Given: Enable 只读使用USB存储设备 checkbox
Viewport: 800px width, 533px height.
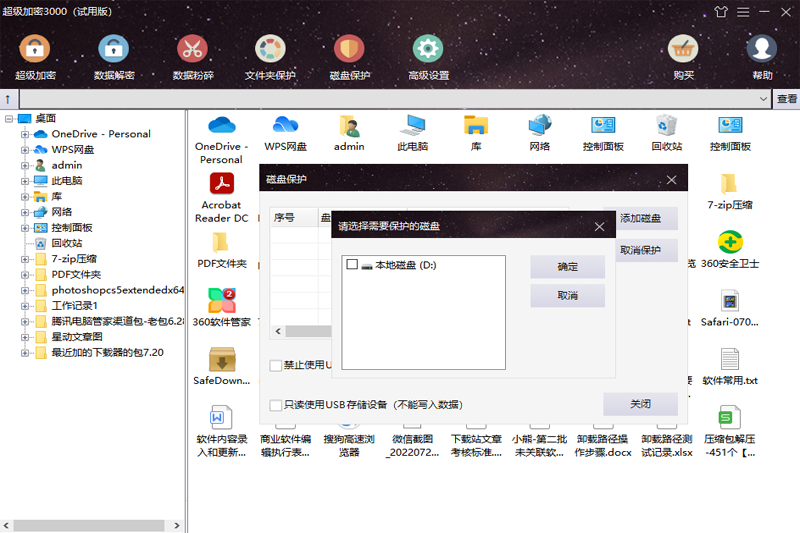Looking at the screenshot, I should pyautogui.click(x=276, y=405).
